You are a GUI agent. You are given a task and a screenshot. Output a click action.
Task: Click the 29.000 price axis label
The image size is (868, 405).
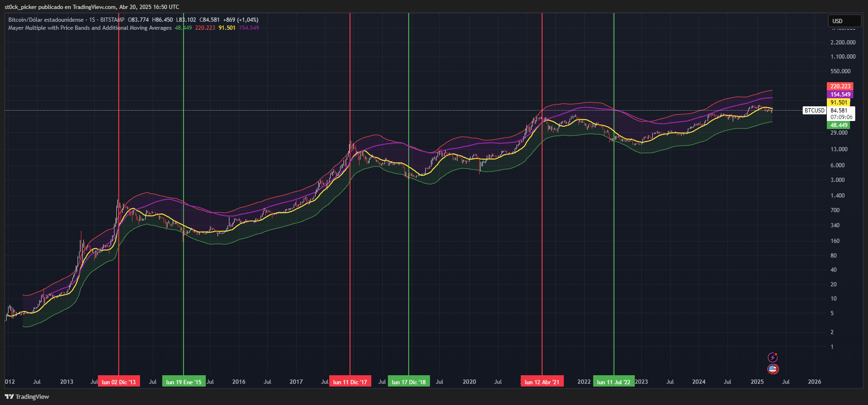point(839,133)
